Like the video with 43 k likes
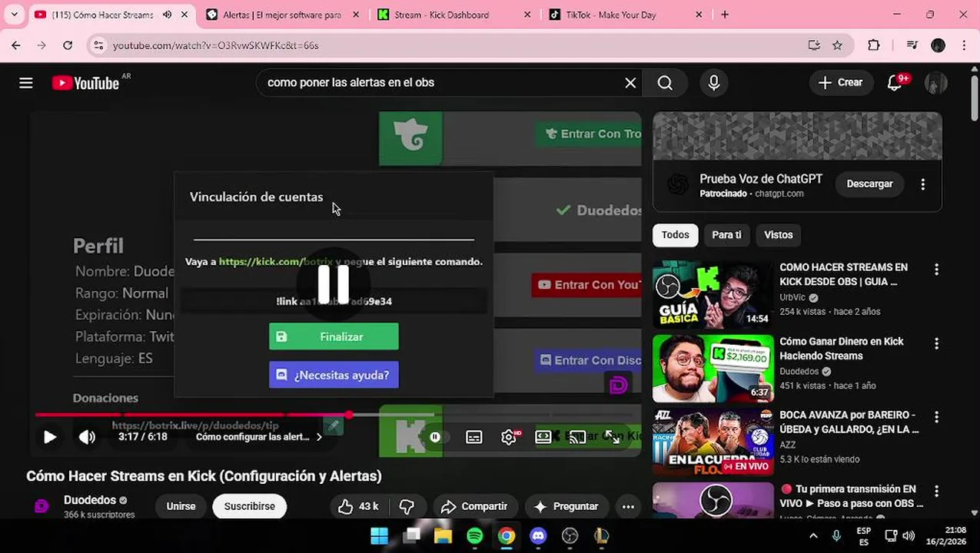 [358, 506]
